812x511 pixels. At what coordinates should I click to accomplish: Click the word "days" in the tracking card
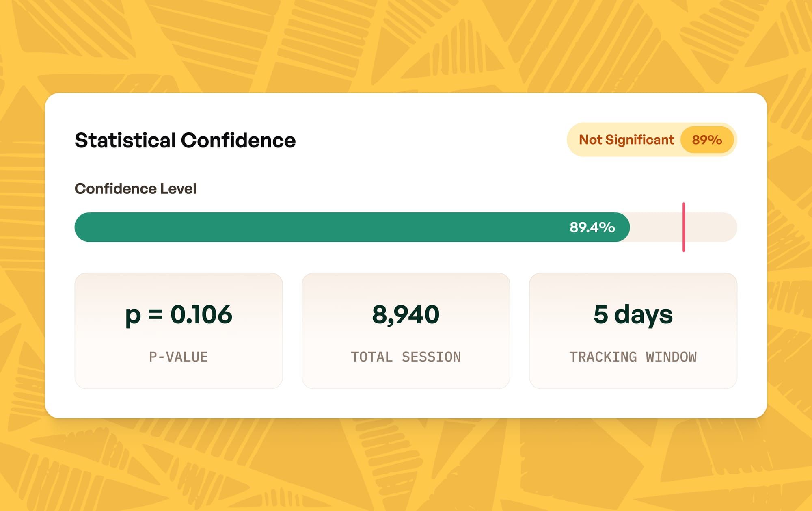(x=643, y=315)
